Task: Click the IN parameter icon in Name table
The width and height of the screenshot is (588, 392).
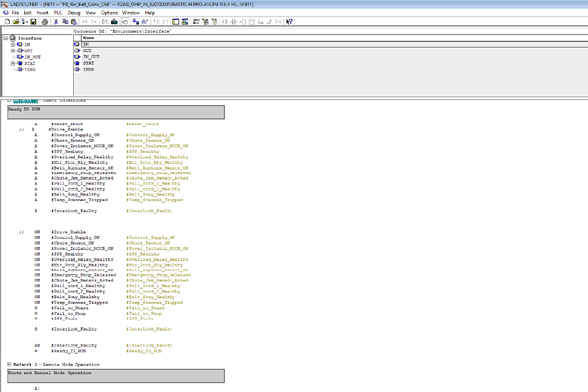Action: (77, 44)
